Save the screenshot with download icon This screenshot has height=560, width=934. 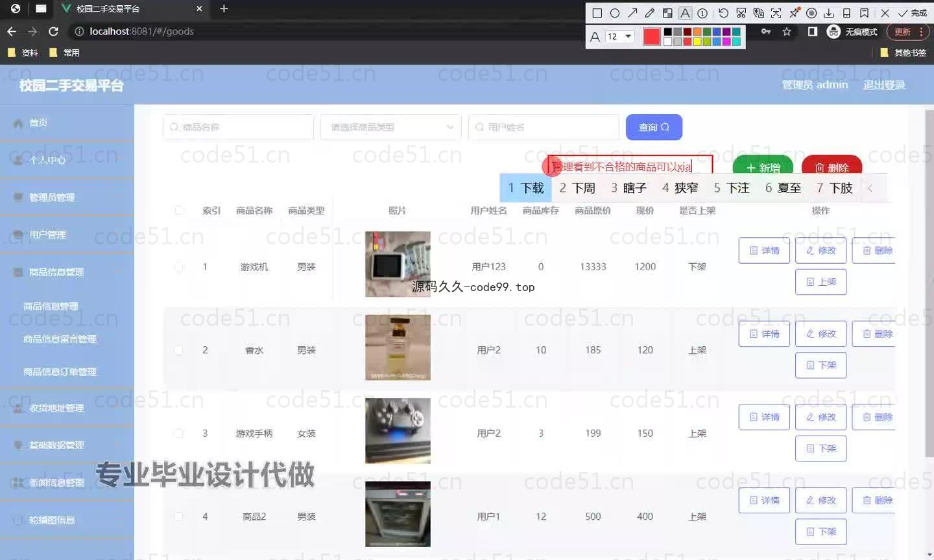click(829, 13)
